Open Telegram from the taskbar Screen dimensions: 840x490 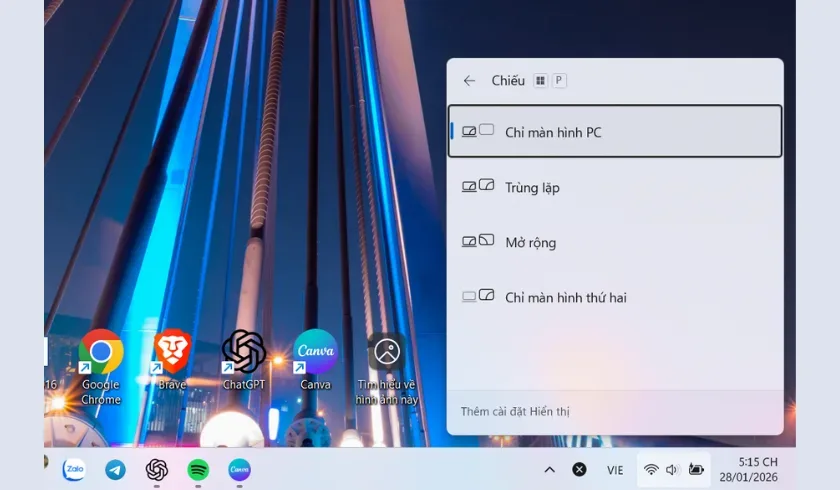point(115,470)
